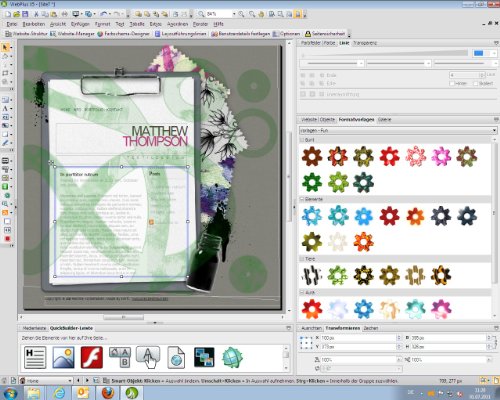Open the Anordnen menu

(178, 24)
